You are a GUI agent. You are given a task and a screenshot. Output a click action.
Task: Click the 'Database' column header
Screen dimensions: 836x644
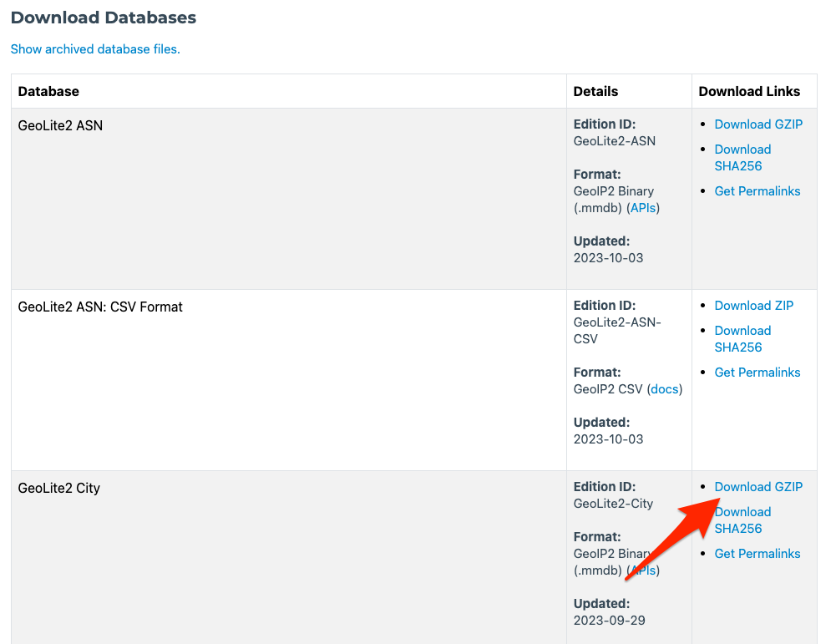(48, 91)
